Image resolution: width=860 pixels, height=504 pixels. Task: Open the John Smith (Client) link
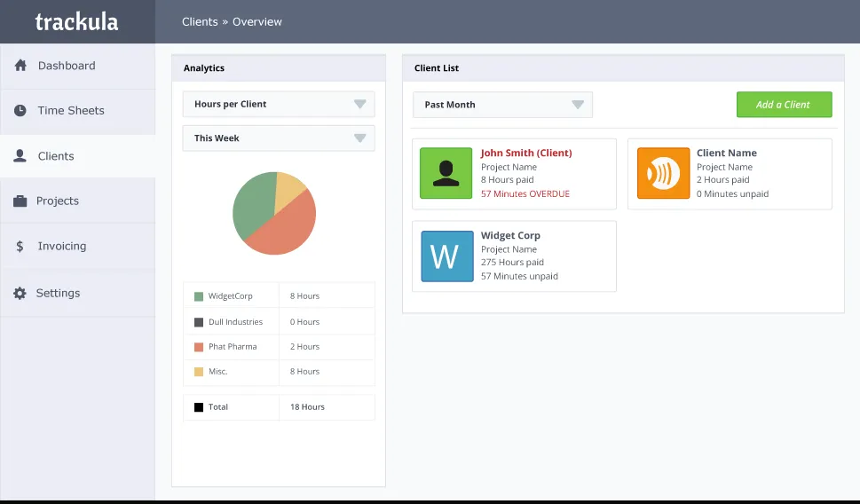(526, 153)
